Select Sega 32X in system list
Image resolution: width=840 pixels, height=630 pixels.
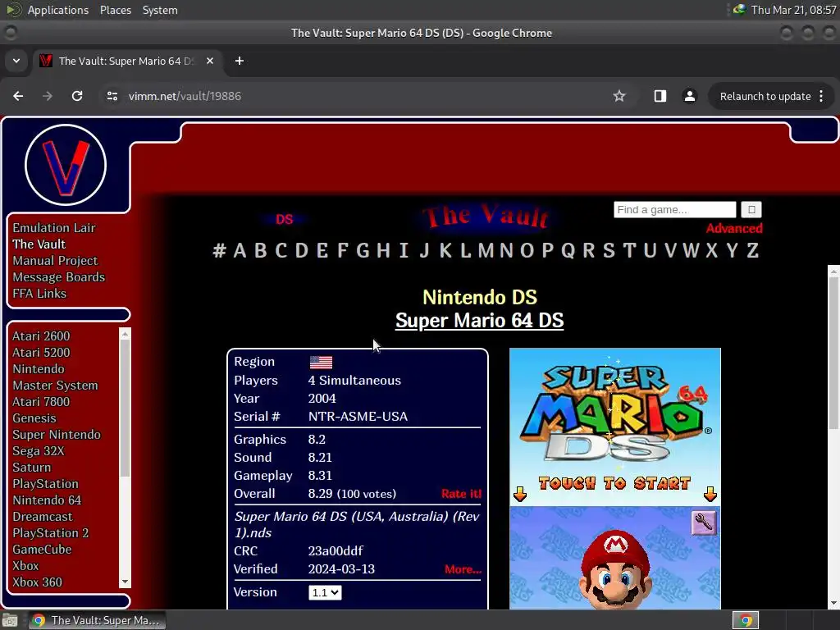click(x=39, y=451)
